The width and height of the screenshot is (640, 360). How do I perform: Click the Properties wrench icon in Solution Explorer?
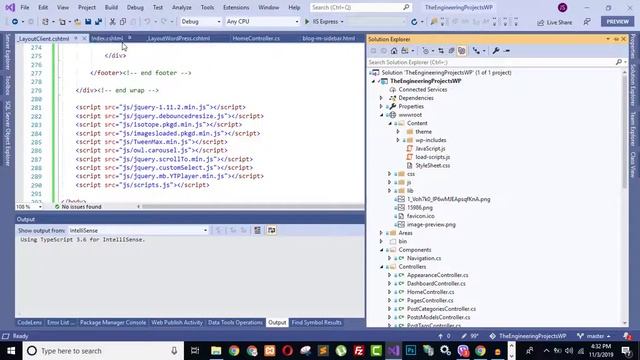496,51
